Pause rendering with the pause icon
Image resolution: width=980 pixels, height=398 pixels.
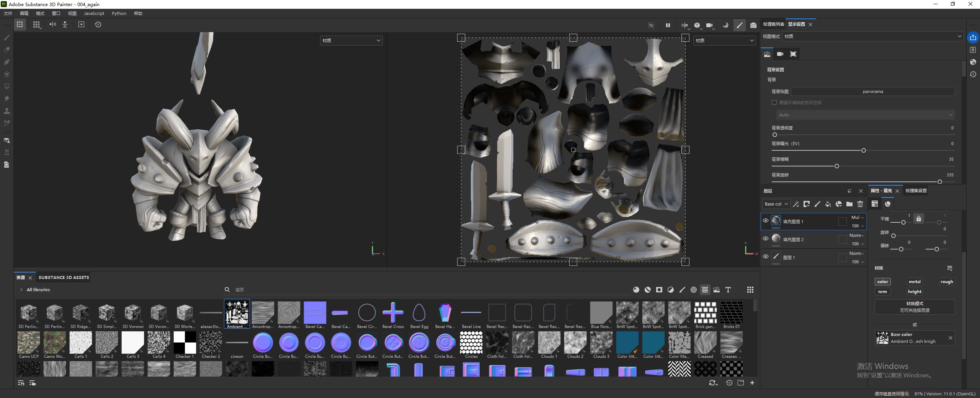668,25
